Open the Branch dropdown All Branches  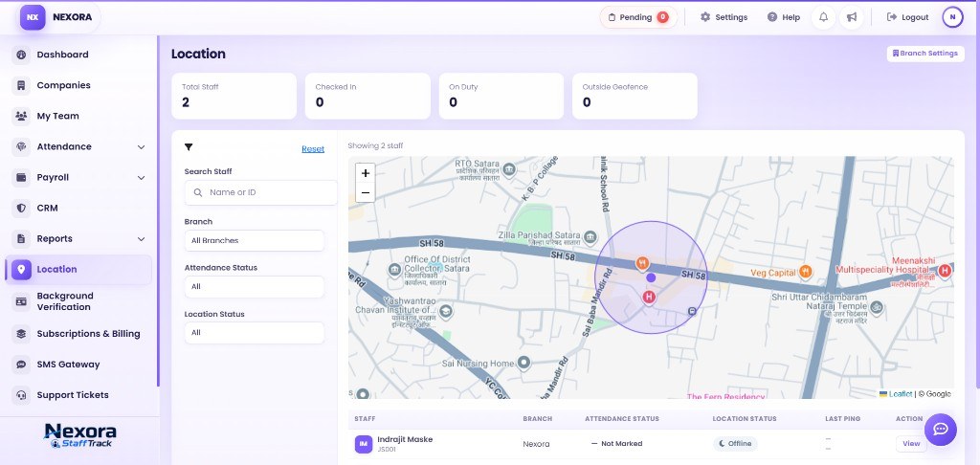click(x=255, y=240)
